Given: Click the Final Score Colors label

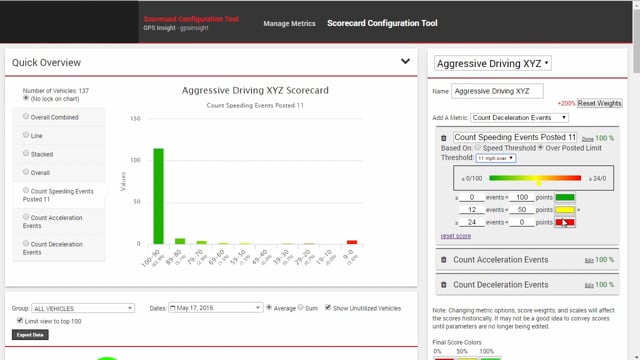Looking at the screenshot, I should click(457, 342).
